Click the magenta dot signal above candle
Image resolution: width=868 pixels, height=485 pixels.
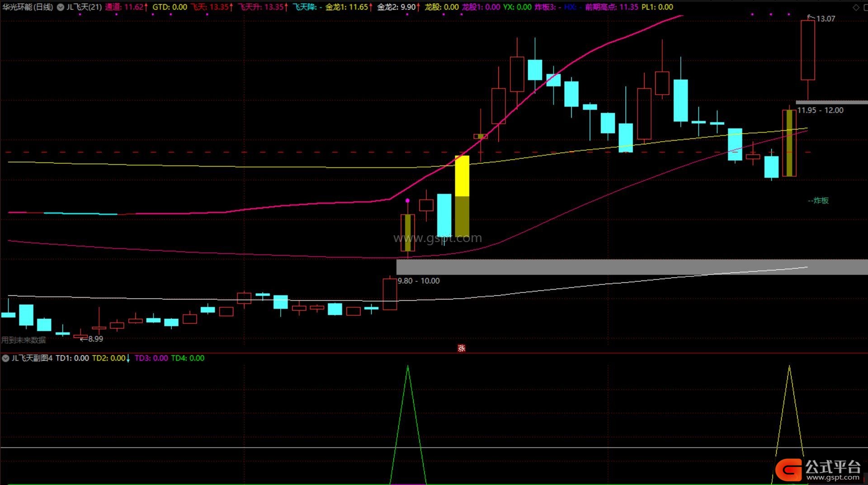pos(408,200)
